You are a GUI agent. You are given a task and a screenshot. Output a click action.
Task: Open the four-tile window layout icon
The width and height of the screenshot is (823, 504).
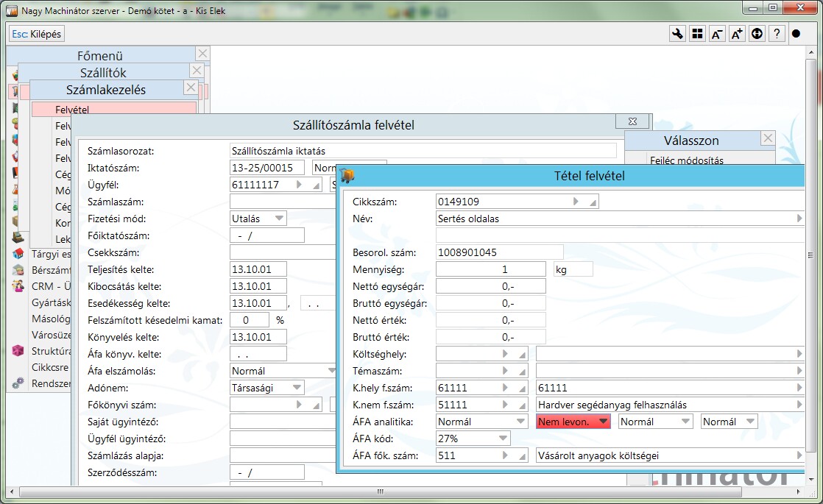[x=696, y=34]
